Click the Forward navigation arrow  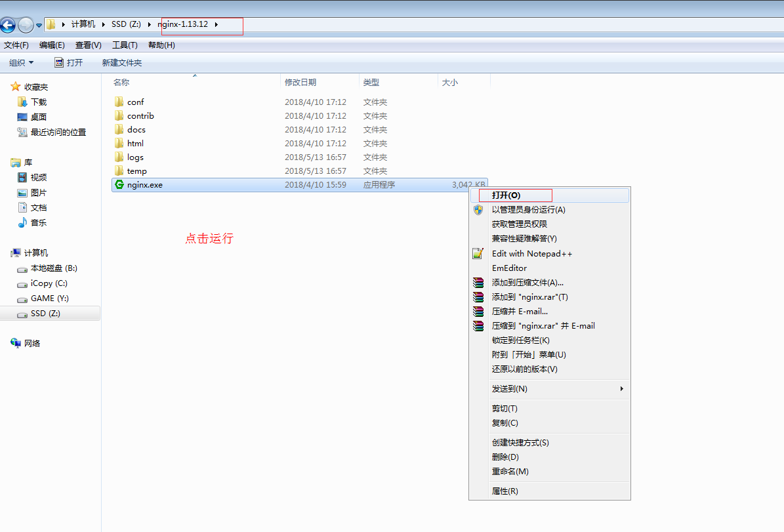(26, 24)
